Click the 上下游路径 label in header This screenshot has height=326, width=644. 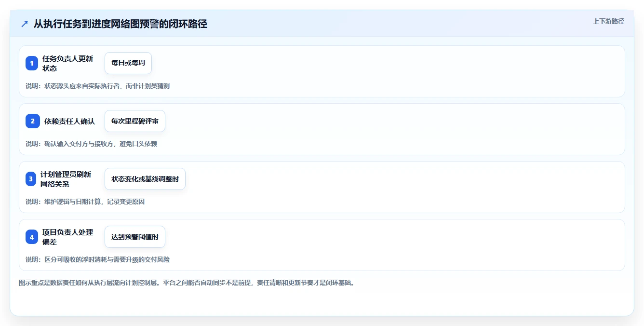point(608,21)
